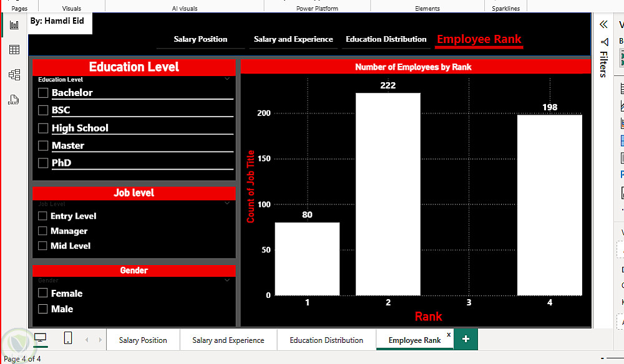Open the Report view icon
The image size is (624, 364).
14,25
